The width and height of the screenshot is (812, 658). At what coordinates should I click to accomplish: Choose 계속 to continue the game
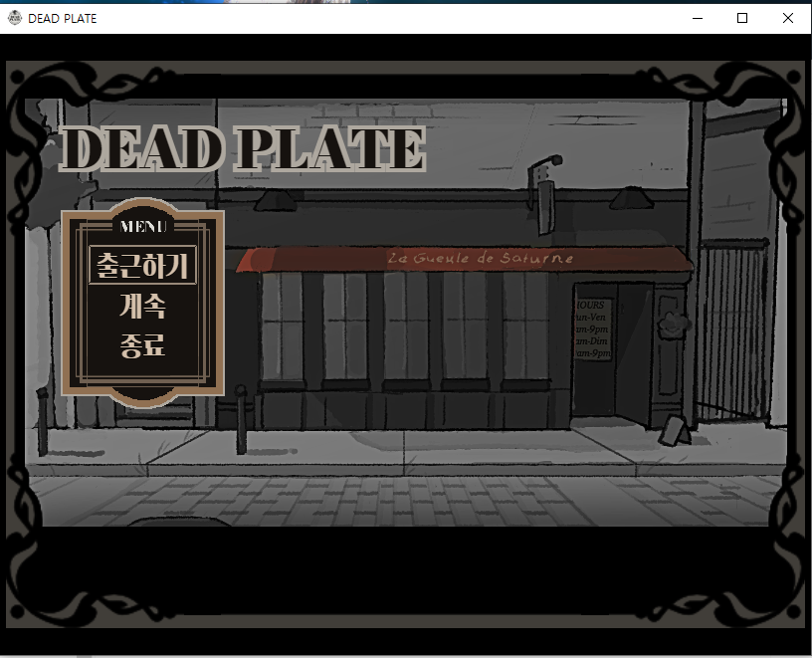pyautogui.click(x=142, y=306)
